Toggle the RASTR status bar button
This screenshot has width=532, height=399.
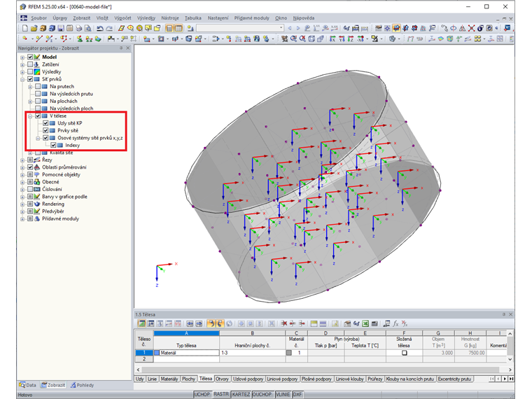point(221,394)
